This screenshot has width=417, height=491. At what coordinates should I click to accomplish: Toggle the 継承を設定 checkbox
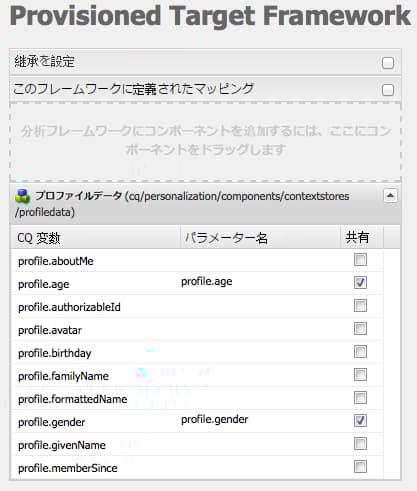388,63
